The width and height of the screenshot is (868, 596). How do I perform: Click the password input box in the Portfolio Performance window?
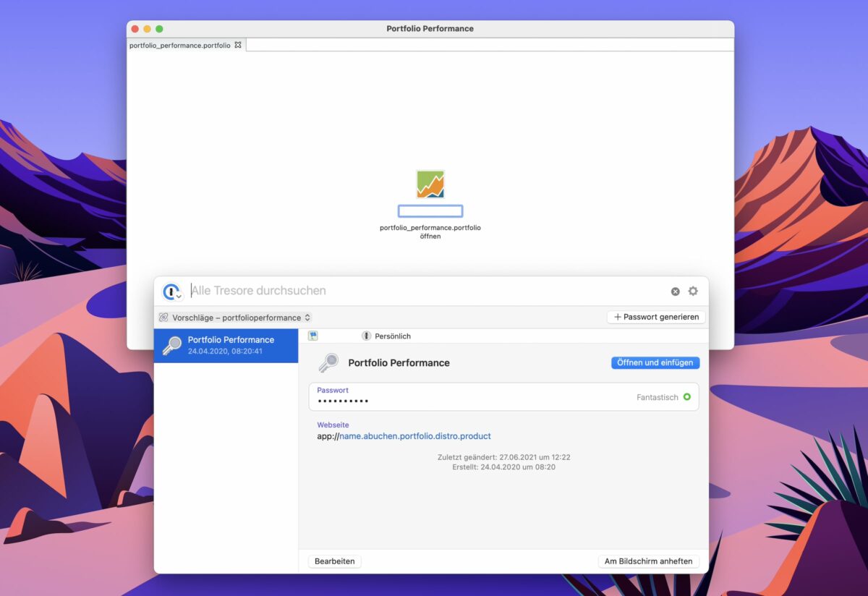tap(430, 211)
